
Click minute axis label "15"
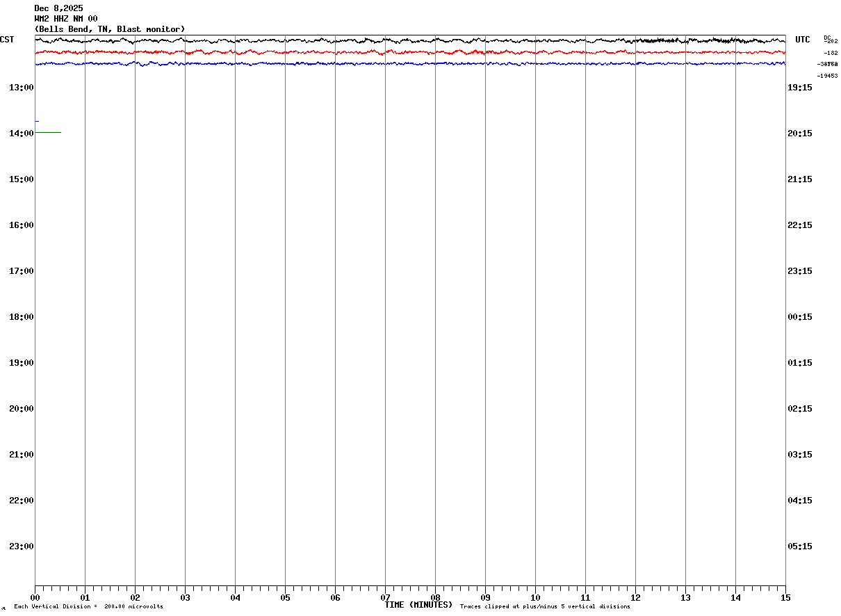(785, 597)
